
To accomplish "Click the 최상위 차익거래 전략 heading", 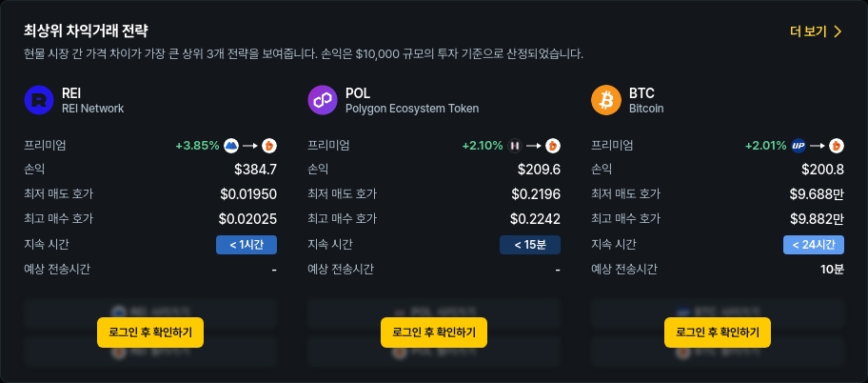I will click(x=86, y=30).
